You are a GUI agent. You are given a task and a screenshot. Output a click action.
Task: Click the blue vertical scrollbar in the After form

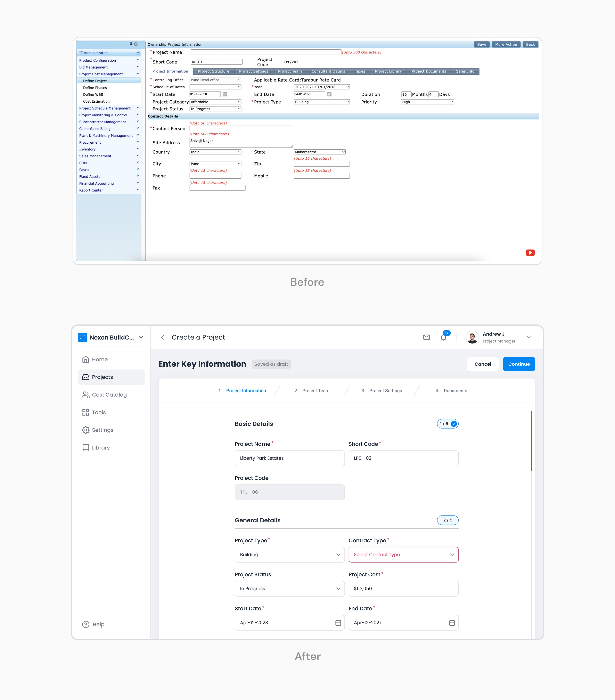(531, 441)
